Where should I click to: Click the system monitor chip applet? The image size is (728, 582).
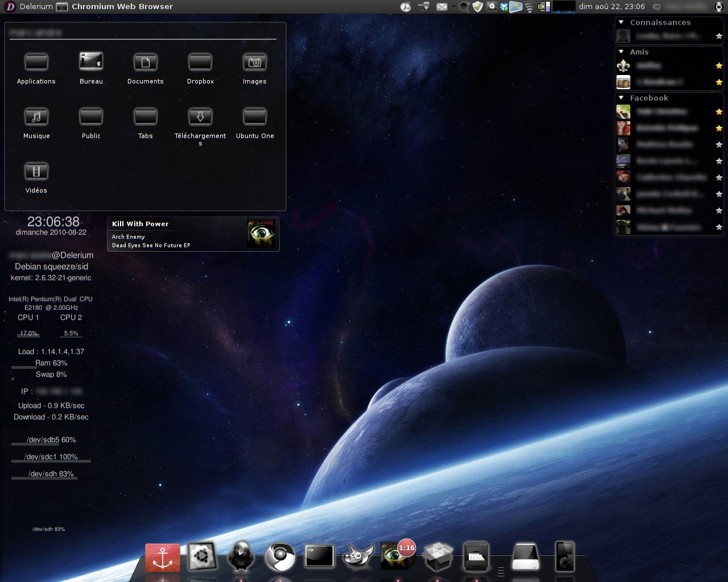[x=544, y=7]
